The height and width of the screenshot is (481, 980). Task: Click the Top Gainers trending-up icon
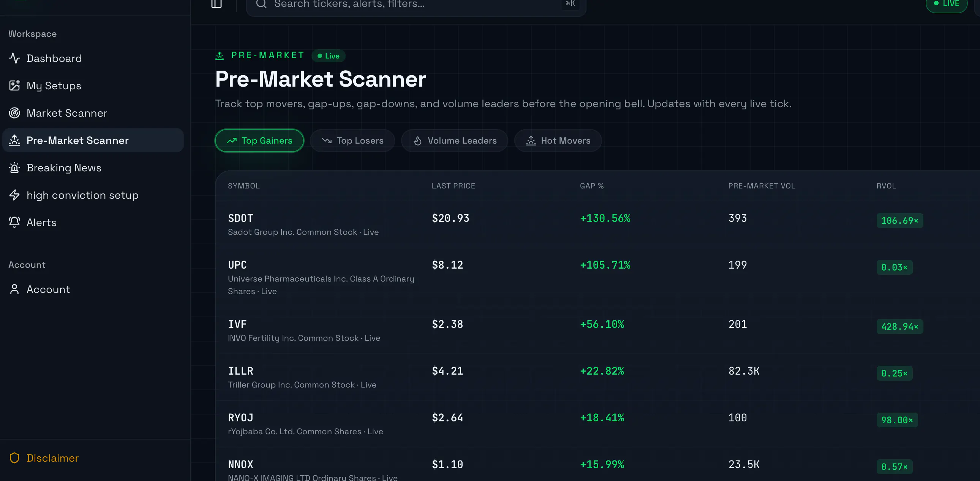(x=232, y=141)
